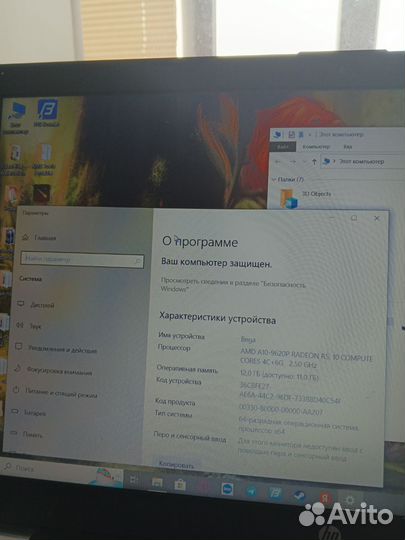The height and width of the screenshot is (540, 405).
Task: Open Фокусировка внимания section
Action: tap(53, 372)
